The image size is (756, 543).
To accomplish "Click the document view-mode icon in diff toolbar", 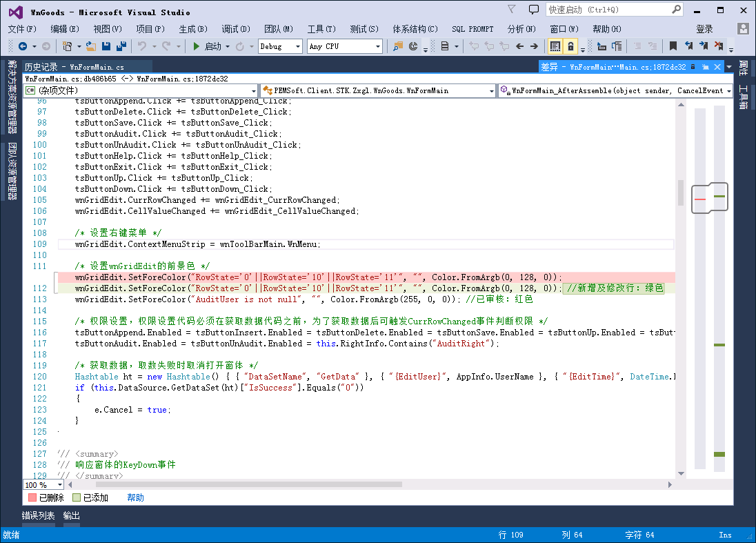I will 445,46.
